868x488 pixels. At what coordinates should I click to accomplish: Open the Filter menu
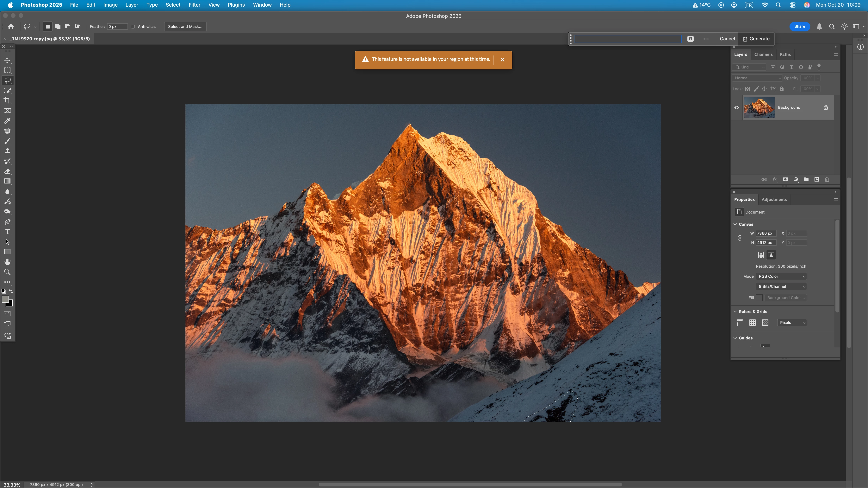[194, 5]
